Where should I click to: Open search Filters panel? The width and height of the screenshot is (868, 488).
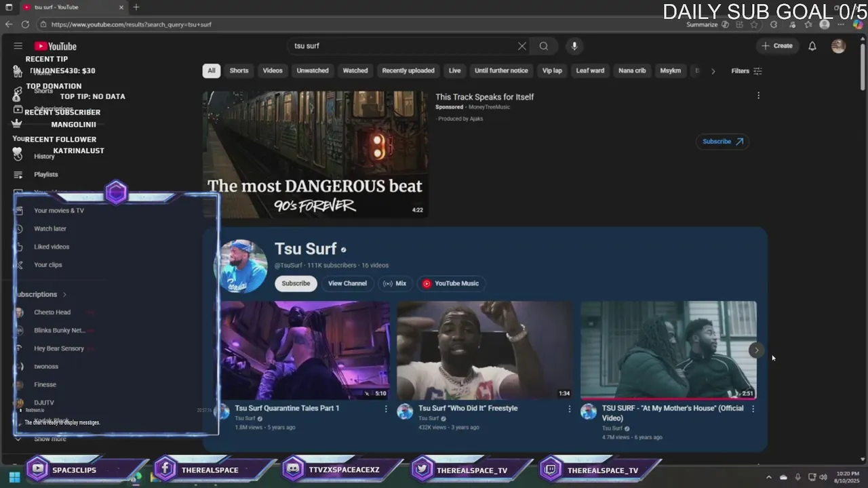[747, 71]
